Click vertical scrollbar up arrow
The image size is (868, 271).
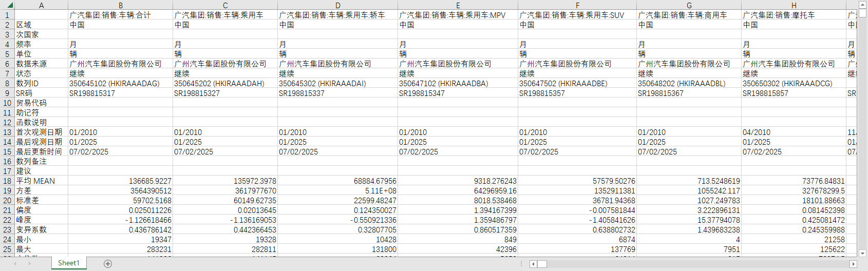[x=863, y=5]
